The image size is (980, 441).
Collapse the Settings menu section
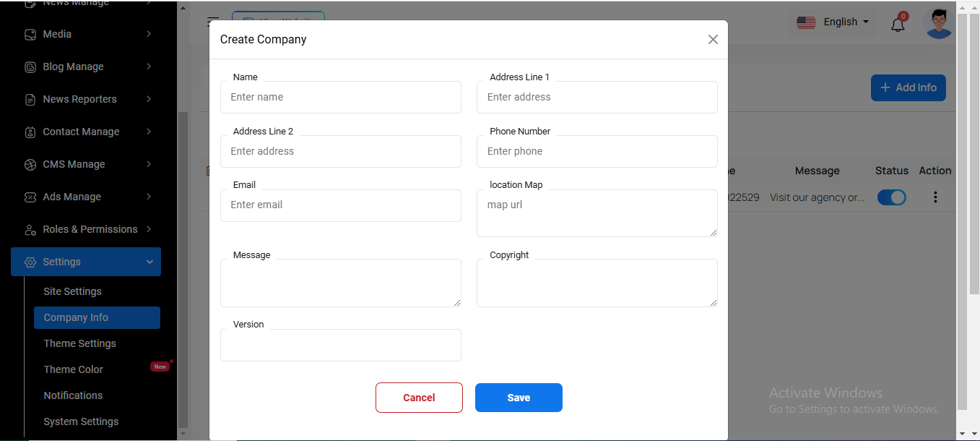tap(149, 262)
